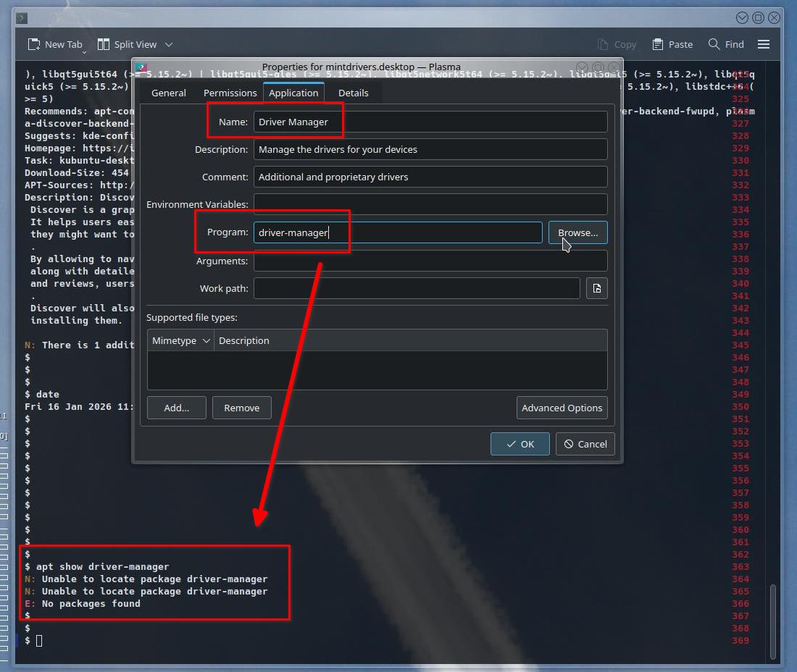Click the Paste clipboard icon
797x672 pixels.
coord(658,44)
